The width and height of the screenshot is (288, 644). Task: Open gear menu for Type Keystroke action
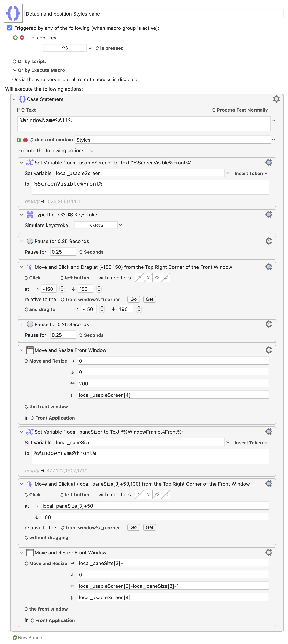point(268,214)
